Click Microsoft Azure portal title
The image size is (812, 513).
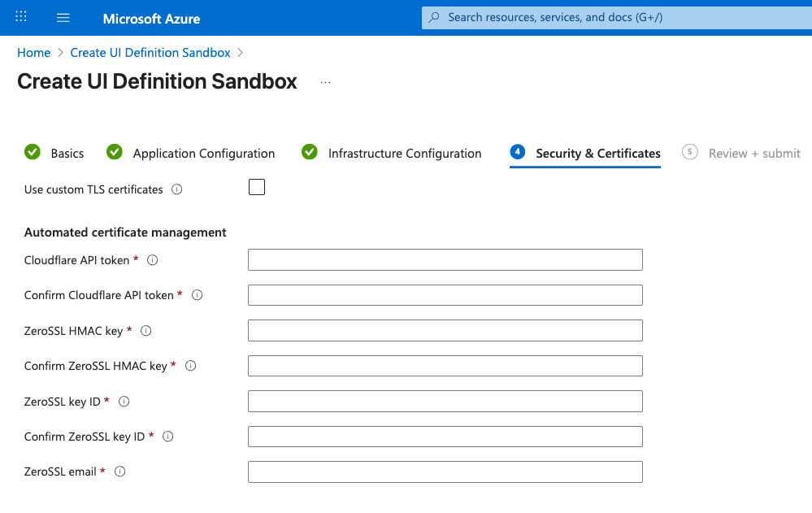click(151, 19)
